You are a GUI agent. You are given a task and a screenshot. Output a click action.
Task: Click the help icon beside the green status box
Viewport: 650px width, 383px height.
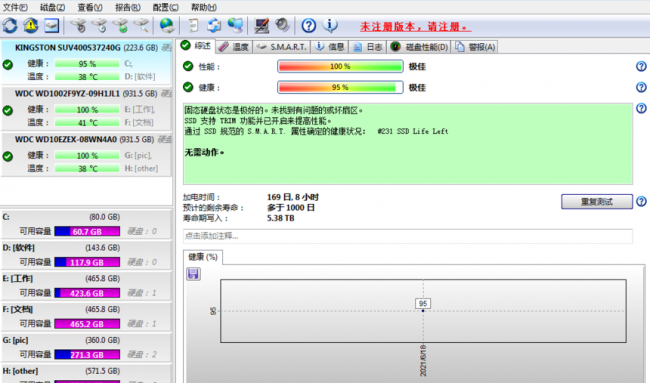pyautogui.click(x=641, y=109)
